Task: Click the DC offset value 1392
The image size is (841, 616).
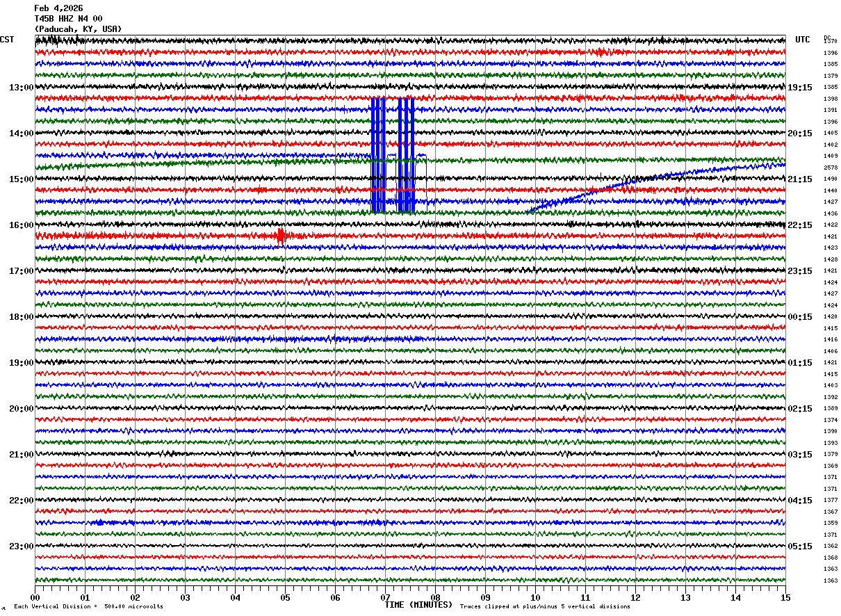Action: (831, 397)
